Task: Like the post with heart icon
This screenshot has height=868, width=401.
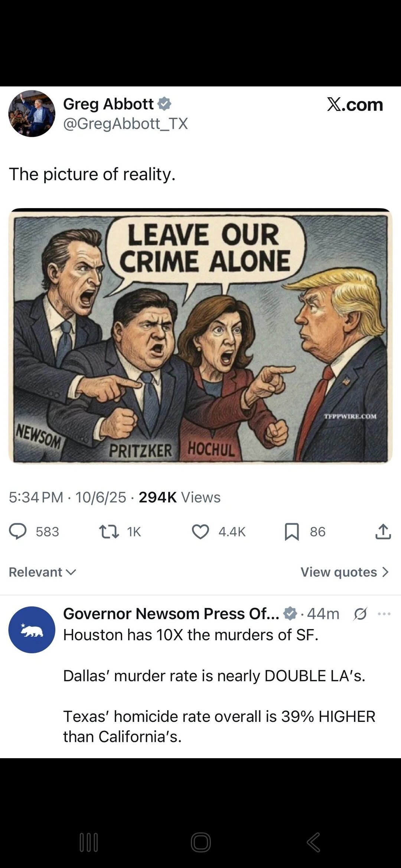Action: point(200,532)
